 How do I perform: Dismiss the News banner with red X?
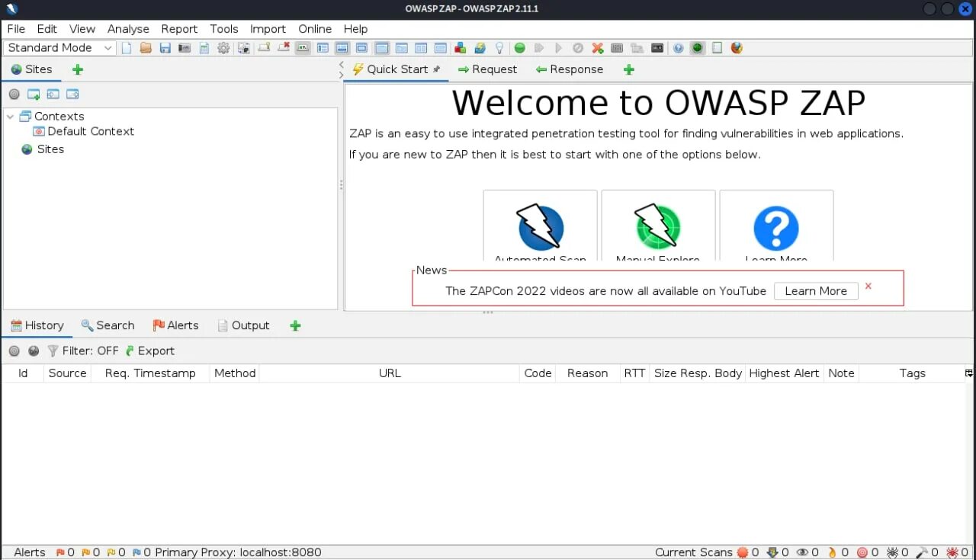(x=868, y=286)
